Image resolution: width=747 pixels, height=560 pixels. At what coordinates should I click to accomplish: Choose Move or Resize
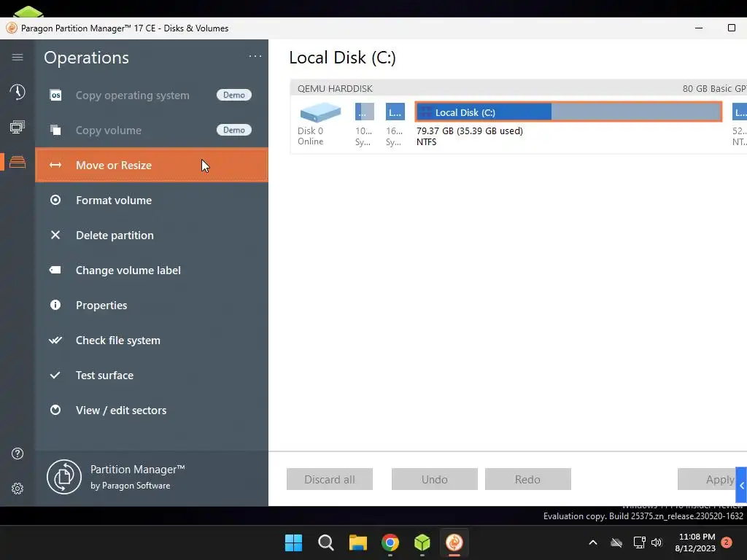coord(152,166)
